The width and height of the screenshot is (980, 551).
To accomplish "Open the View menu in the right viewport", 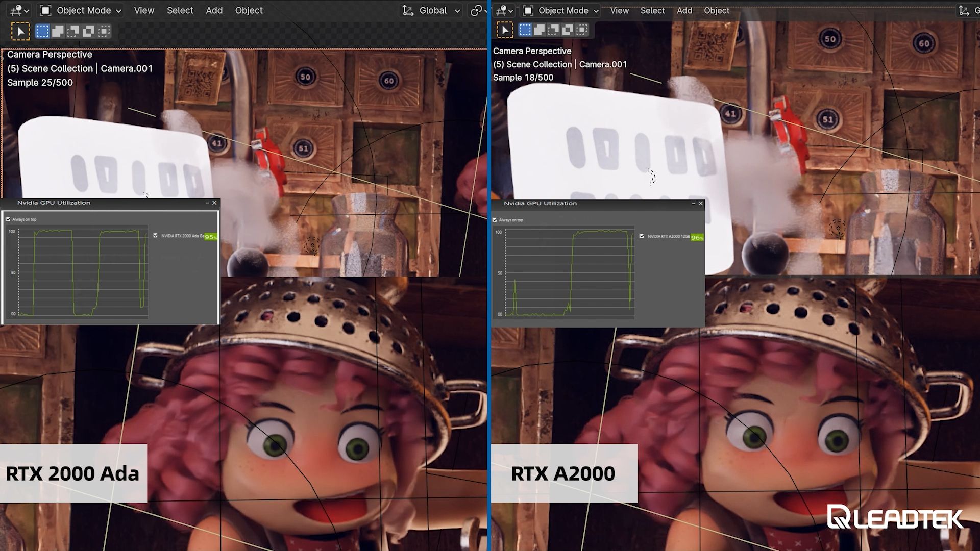I will (x=619, y=10).
